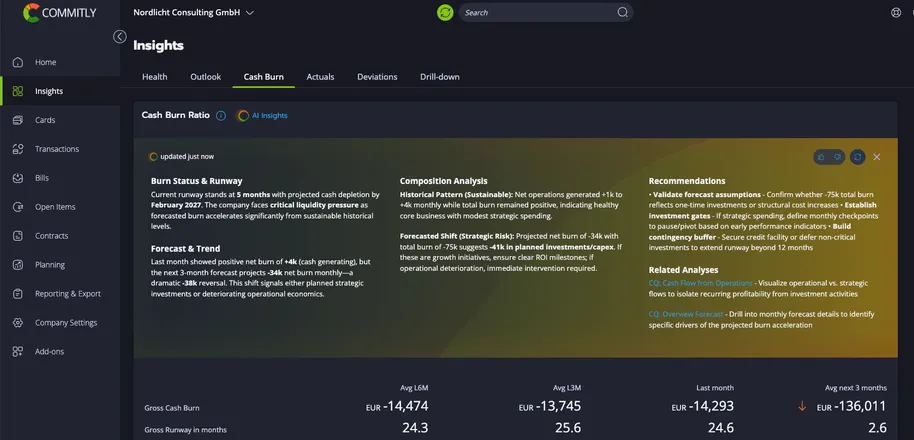Viewport: 914px width, 440px height.
Task: Open CQ: Cash Flow from Operations link
Action: (700, 283)
